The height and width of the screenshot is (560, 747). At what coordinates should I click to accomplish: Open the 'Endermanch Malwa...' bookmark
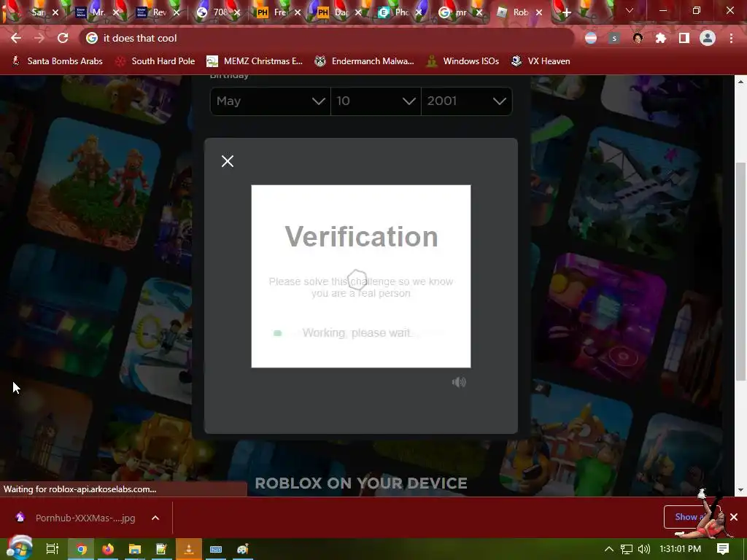pos(365,61)
